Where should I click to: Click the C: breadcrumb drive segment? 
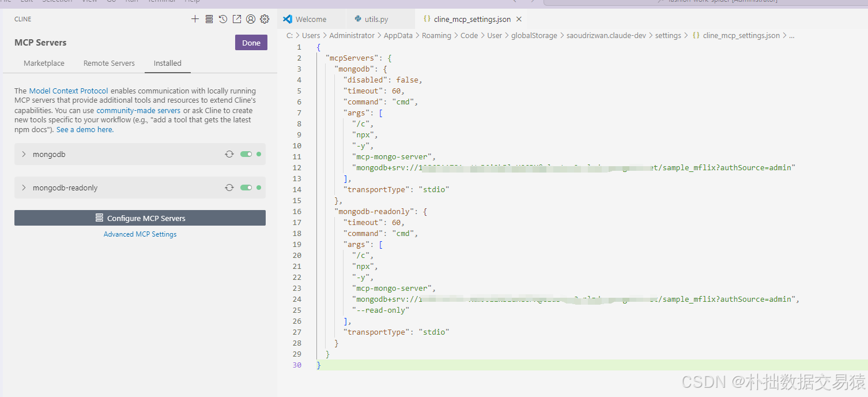coord(290,35)
